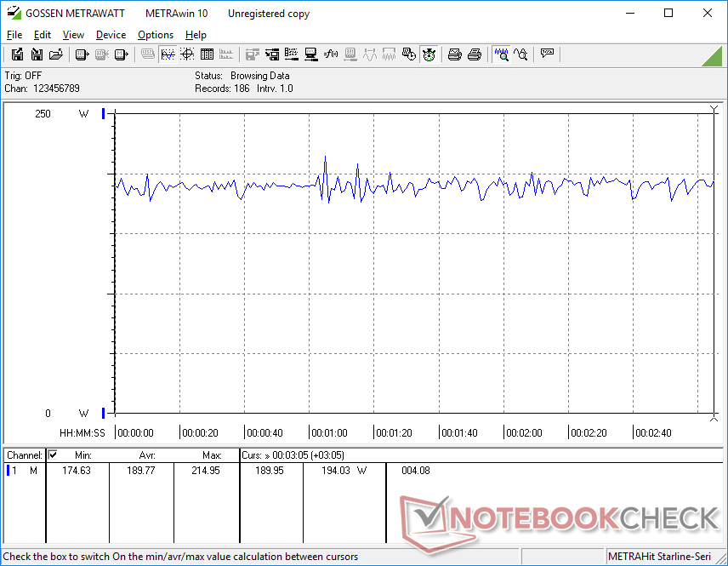Viewport: 728px width, 566px height.
Task: Toggle the min/avr/max cursor calculation checkbox
Action: (x=53, y=455)
